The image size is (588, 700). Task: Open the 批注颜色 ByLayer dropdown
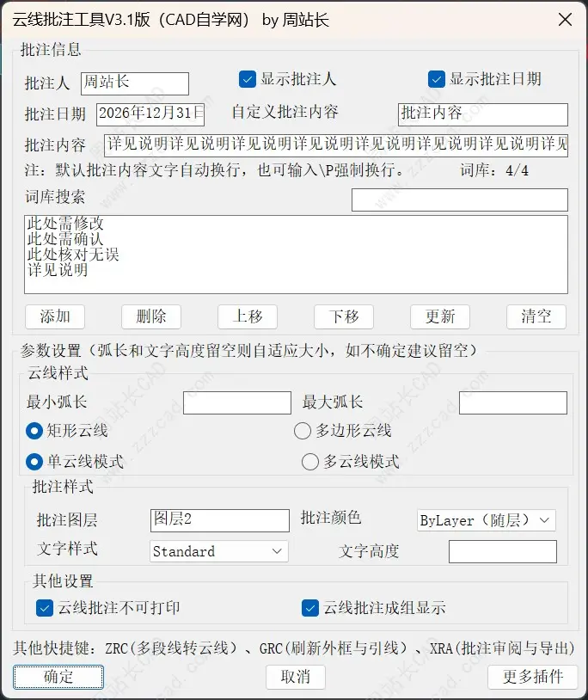tap(486, 520)
